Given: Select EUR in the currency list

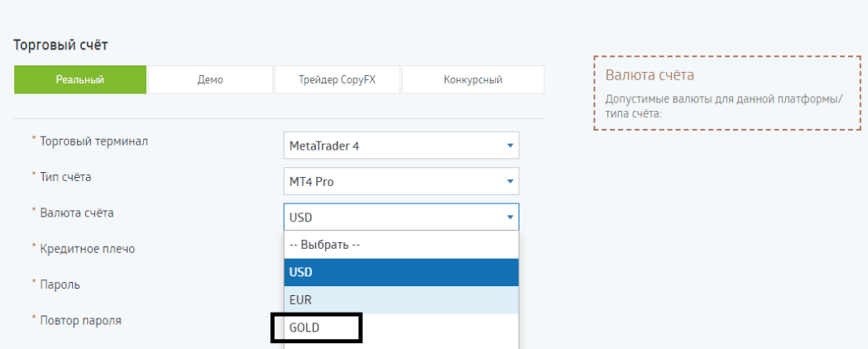Looking at the screenshot, I should click(x=401, y=299).
